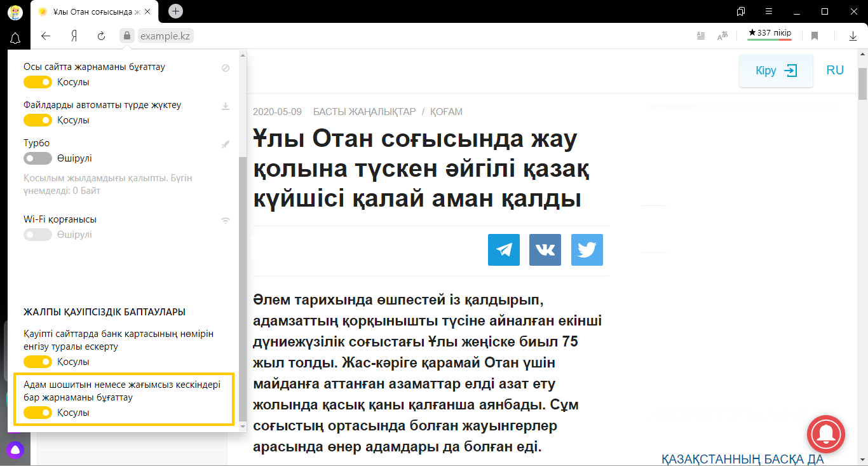
Task: Open reader mode icon in address bar
Action: coord(700,36)
